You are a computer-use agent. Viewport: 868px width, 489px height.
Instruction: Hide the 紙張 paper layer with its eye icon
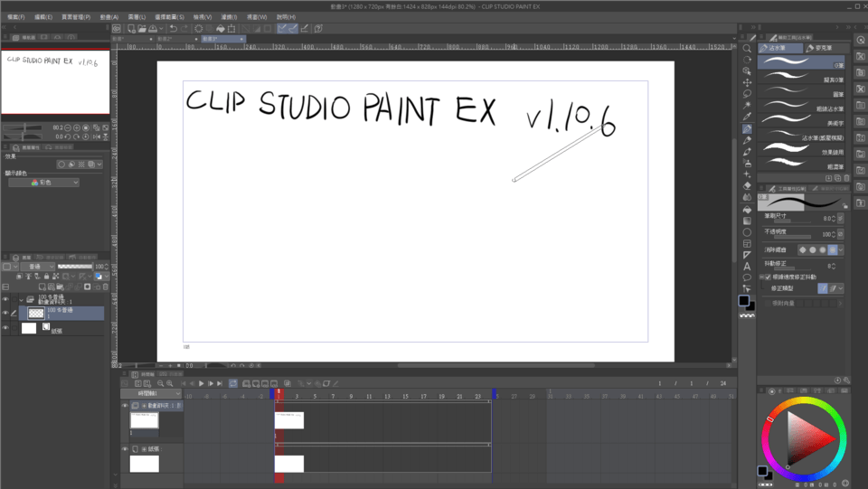coord(5,328)
